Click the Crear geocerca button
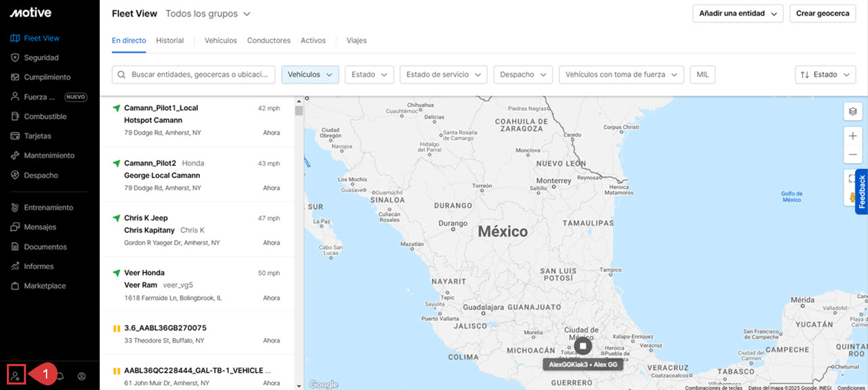The height and width of the screenshot is (390, 868). pos(822,14)
